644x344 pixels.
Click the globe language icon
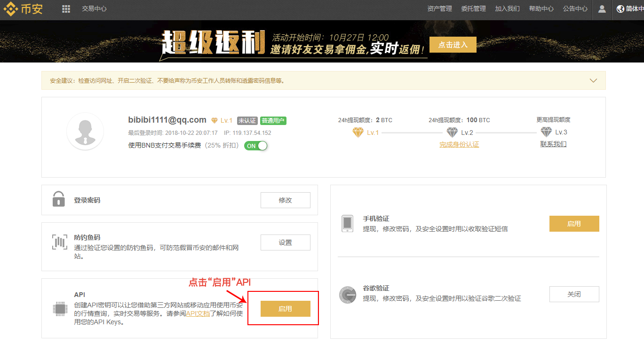tap(620, 9)
